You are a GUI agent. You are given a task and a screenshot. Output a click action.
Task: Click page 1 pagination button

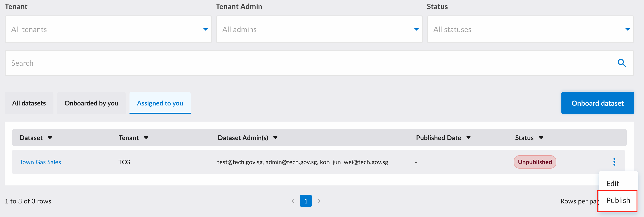click(x=306, y=201)
